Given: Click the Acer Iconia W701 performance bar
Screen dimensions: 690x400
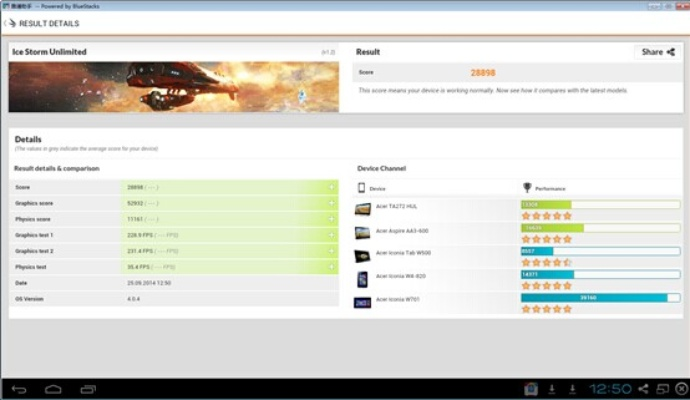Looking at the screenshot, I should coord(599,297).
